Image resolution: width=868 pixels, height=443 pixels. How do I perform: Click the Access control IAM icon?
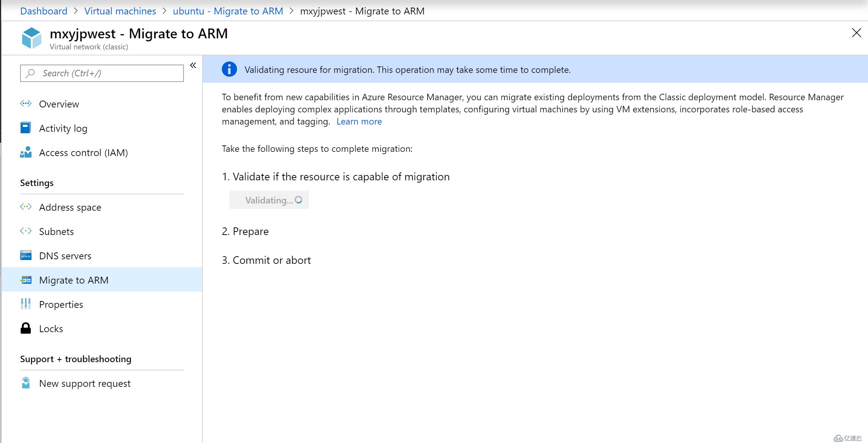(x=26, y=153)
